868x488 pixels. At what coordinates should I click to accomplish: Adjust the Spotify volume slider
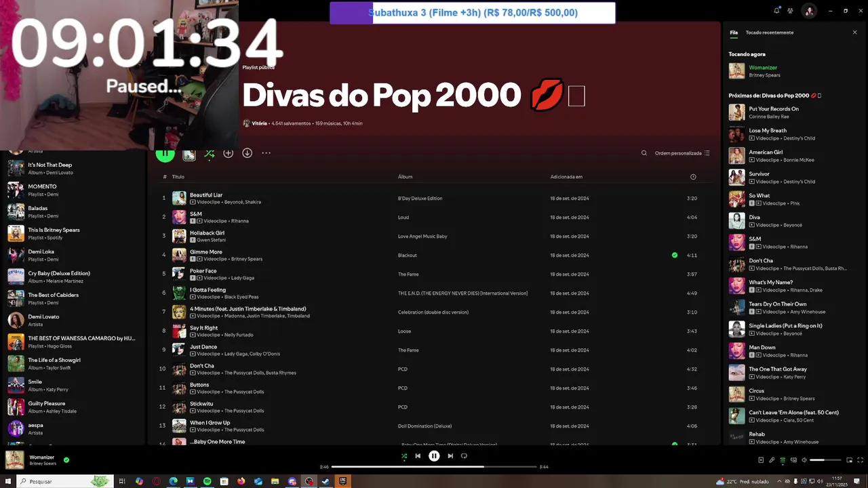coord(826,460)
